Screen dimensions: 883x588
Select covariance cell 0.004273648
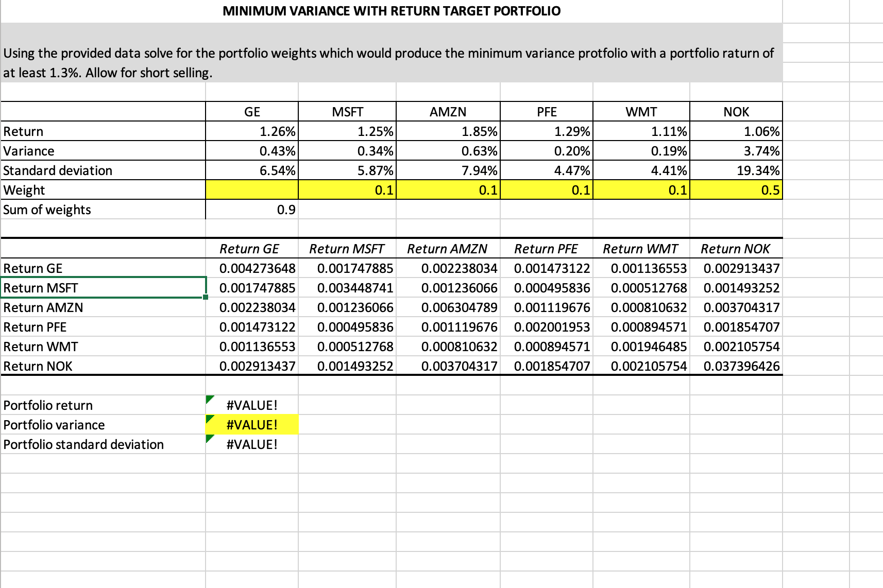point(252,268)
